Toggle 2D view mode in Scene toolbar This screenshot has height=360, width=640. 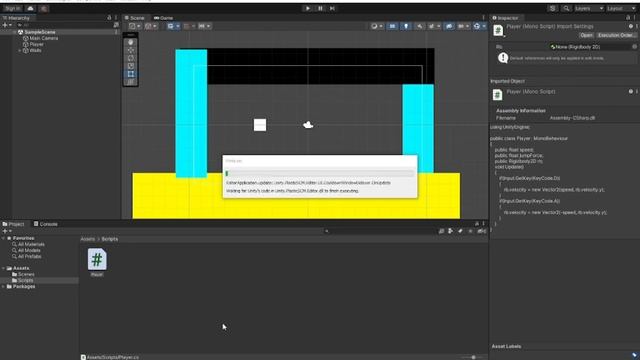(392, 26)
